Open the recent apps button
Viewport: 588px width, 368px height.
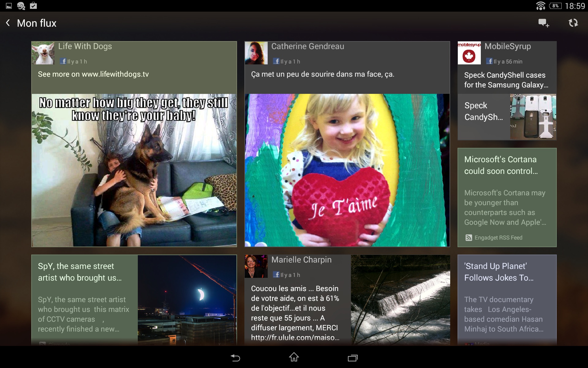pos(352,358)
